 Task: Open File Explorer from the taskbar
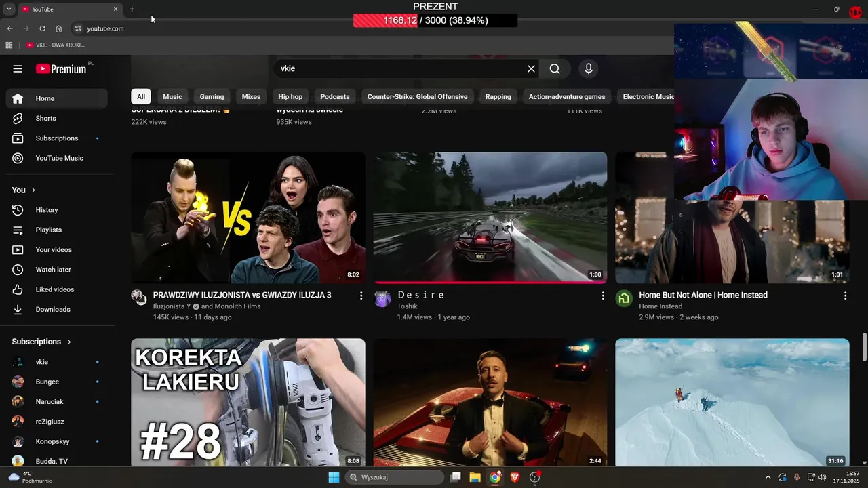click(x=475, y=477)
